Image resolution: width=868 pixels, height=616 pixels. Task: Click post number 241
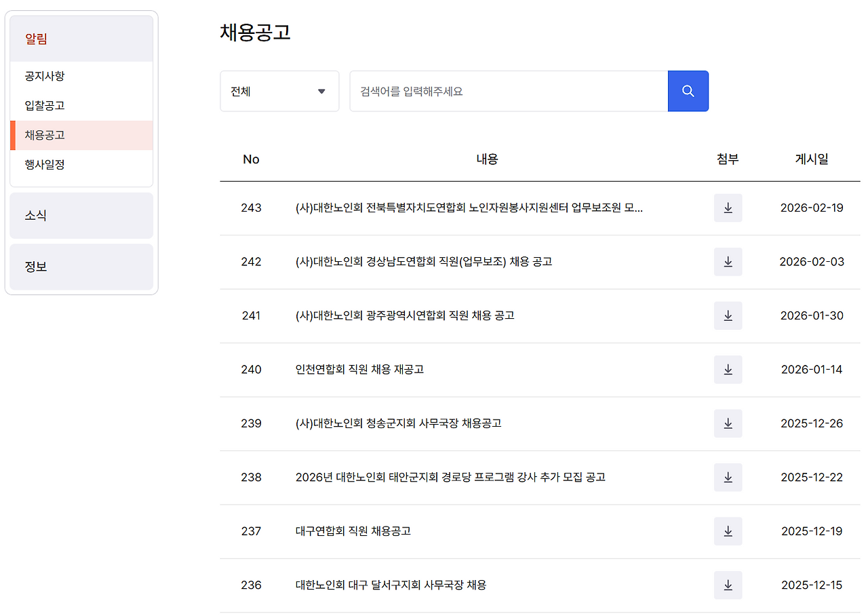pos(251,315)
